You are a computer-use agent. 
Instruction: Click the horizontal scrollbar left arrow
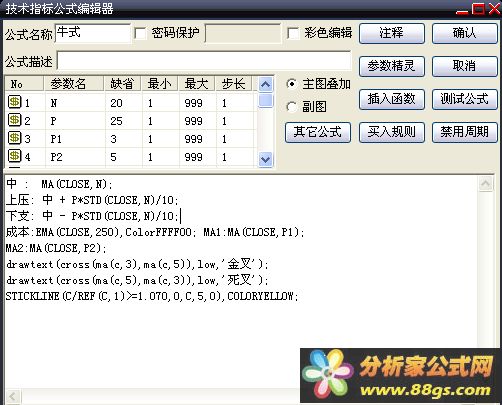[x=13, y=396]
